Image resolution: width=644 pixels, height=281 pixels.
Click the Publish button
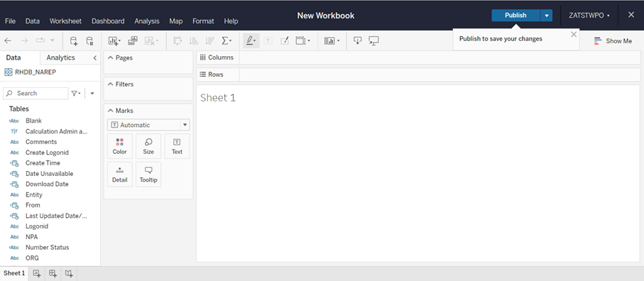515,15
